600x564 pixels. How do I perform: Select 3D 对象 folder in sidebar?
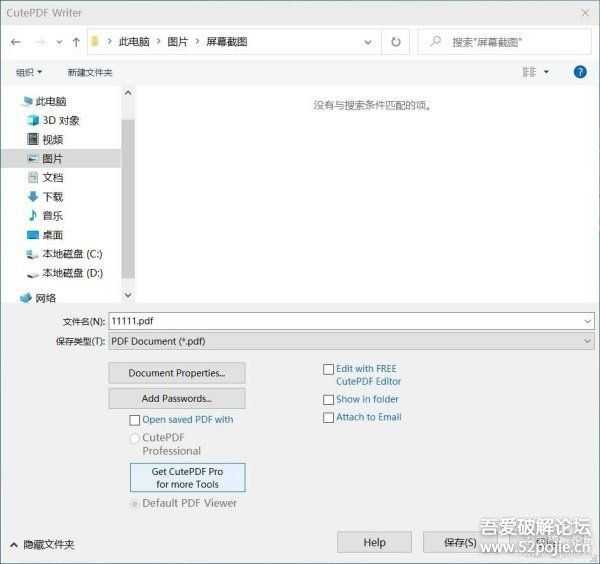coord(60,120)
